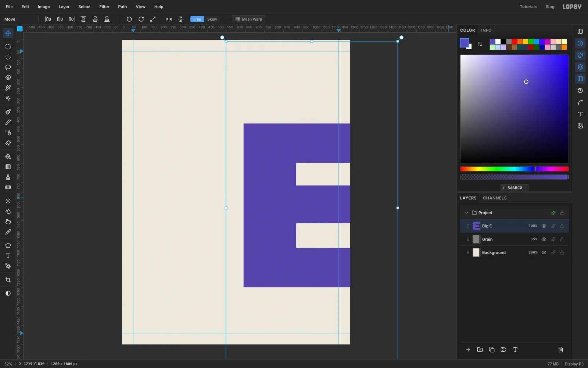
Task: Open the Tutorials link
Action: 528,7
